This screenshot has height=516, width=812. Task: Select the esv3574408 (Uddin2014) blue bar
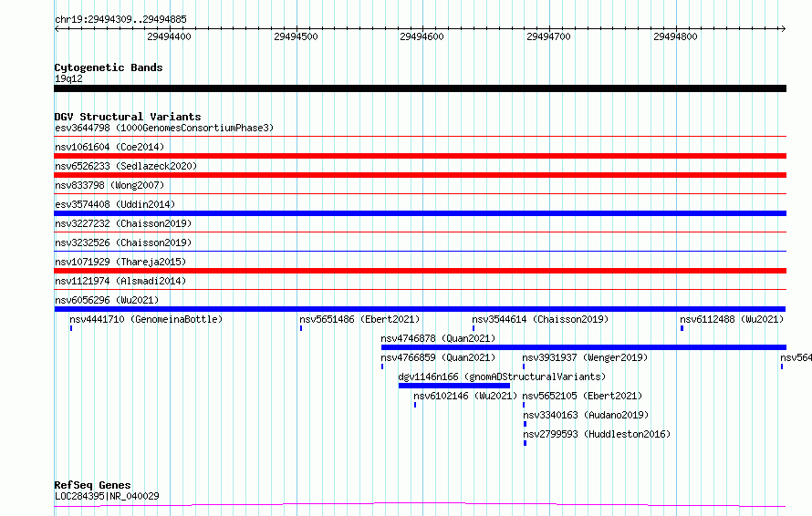tap(420, 213)
